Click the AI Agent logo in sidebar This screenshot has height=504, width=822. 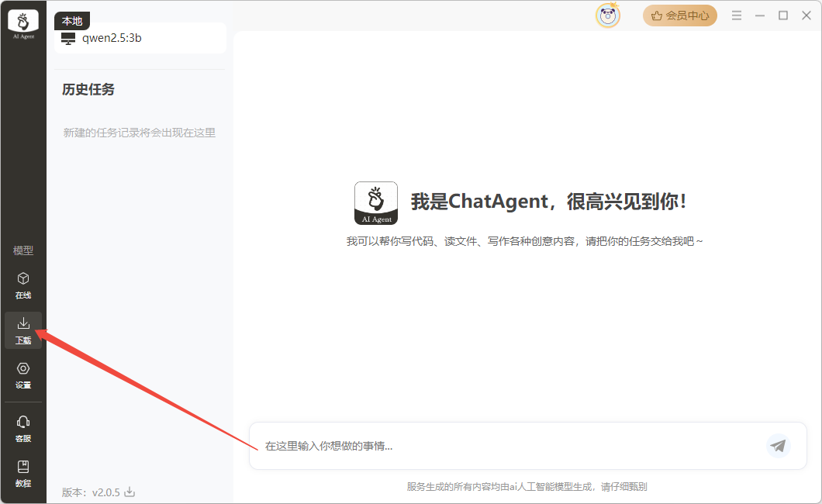coord(23,24)
